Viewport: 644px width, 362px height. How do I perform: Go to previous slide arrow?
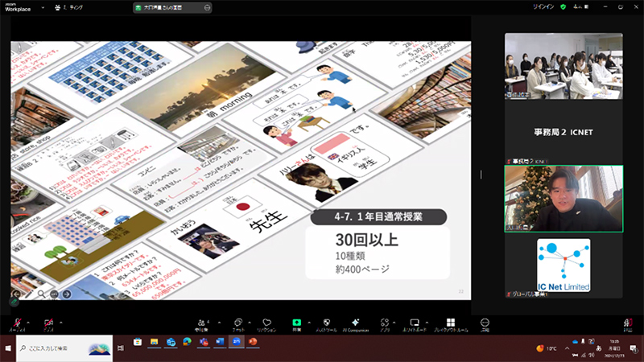16,294
